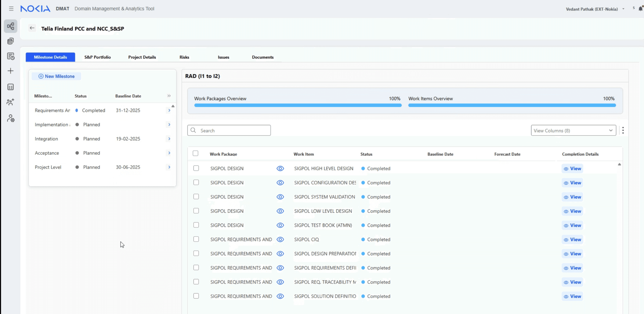Expand milestone columns with double chevron
The image size is (644, 314).
(169, 96)
